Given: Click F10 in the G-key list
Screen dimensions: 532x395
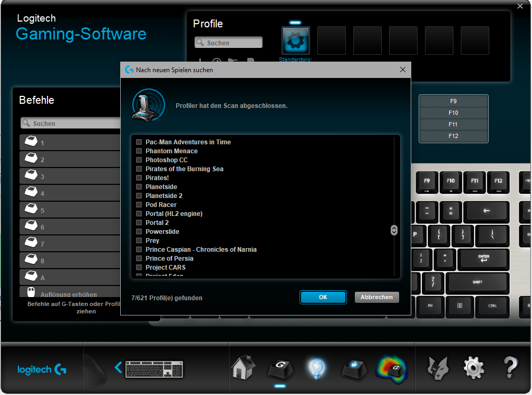Looking at the screenshot, I should tap(453, 113).
